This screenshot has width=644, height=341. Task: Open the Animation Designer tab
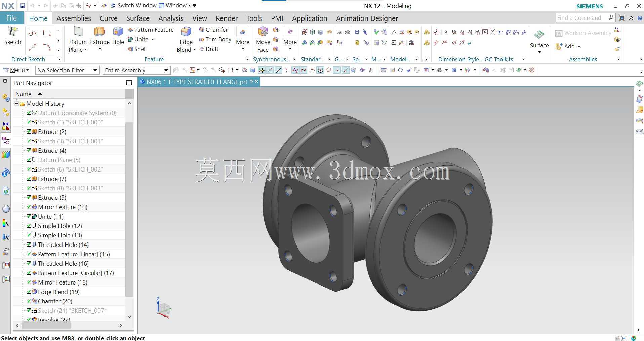367,18
